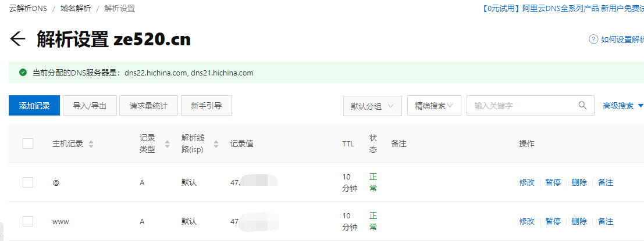
Task: Go to 云解析DNS breadcrumb
Action: [x=29, y=8]
